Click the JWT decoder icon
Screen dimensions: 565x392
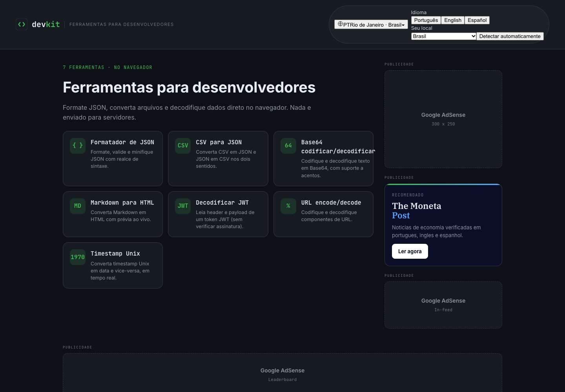tap(183, 206)
